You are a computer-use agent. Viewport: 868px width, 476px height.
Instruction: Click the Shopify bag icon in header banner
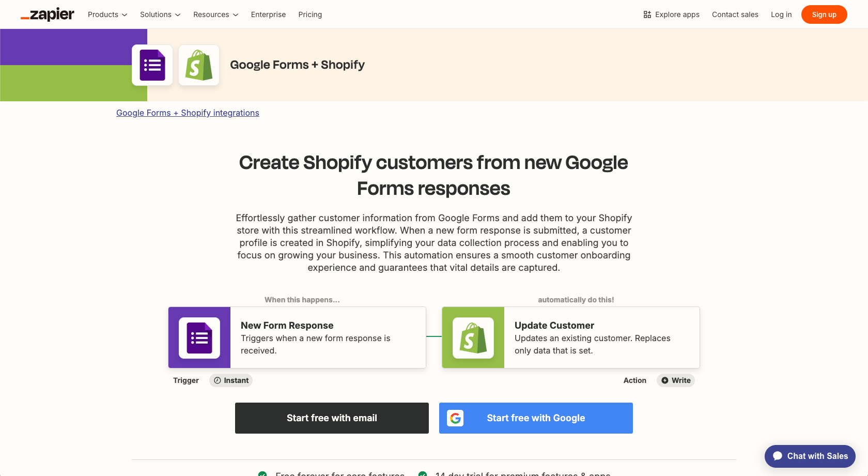coord(199,65)
